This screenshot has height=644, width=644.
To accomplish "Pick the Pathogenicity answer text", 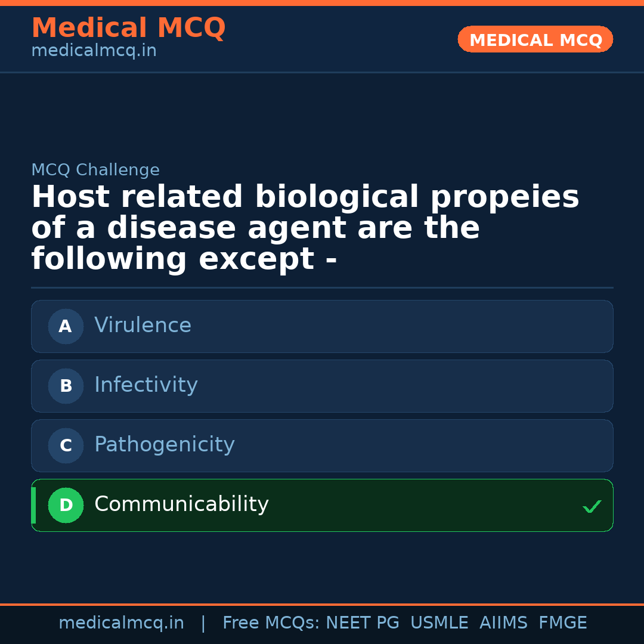I will pyautogui.click(x=164, y=445).
